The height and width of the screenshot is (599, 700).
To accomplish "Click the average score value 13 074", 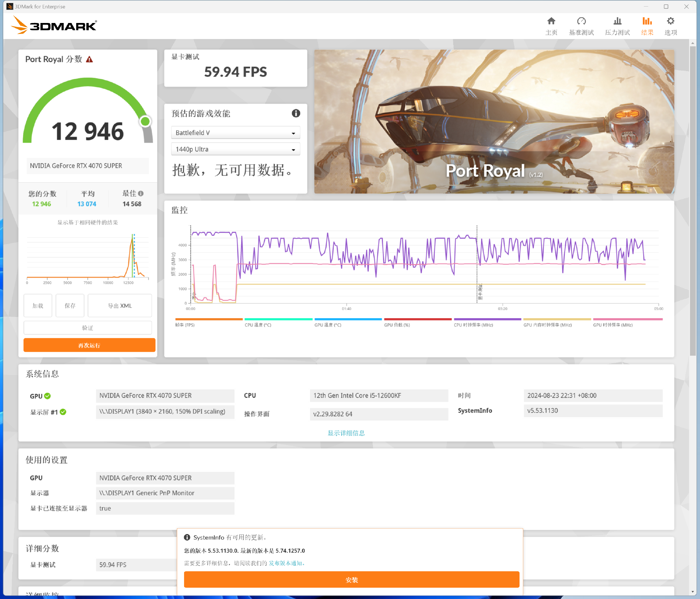I will tap(87, 204).
